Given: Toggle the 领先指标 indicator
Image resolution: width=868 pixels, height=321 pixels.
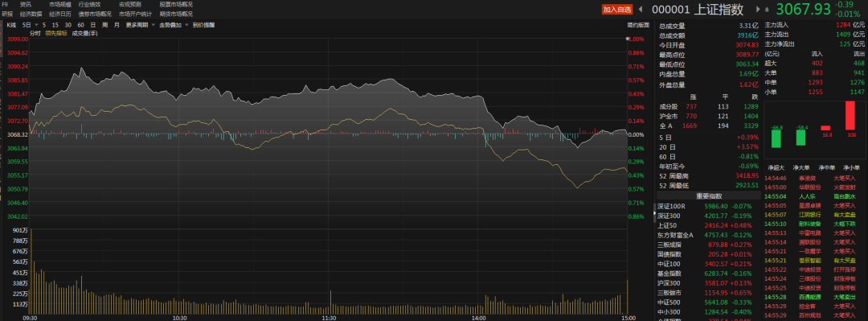Looking at the screenshot, I should pos(56,33).
